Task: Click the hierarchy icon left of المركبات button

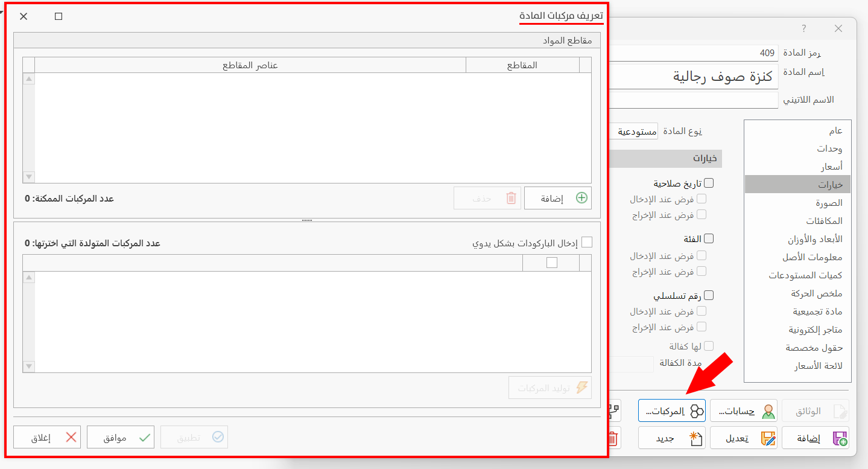Action: 614,411
